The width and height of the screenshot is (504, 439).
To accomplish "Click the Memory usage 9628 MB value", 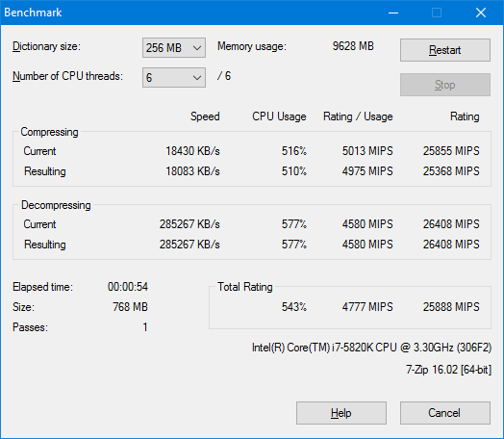I will pyautogui.click(x=353, y=46).
